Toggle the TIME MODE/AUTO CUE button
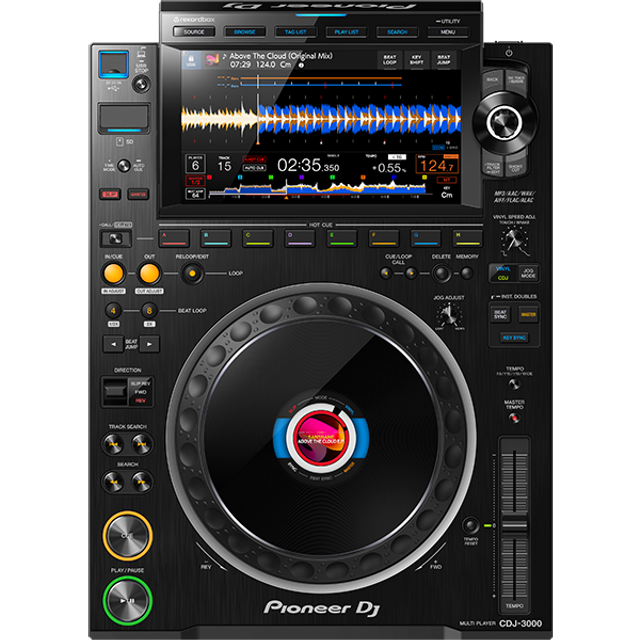 [x=124, y=166]
